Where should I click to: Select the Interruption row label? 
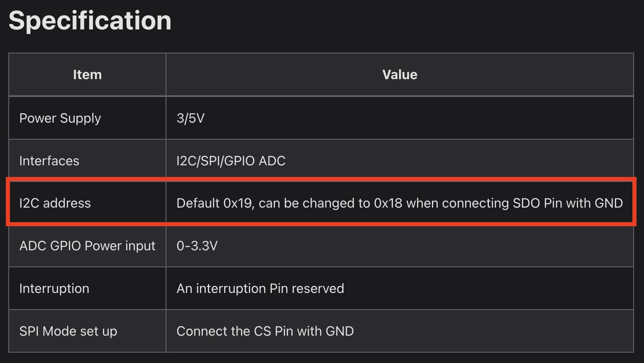click(54, 288)
